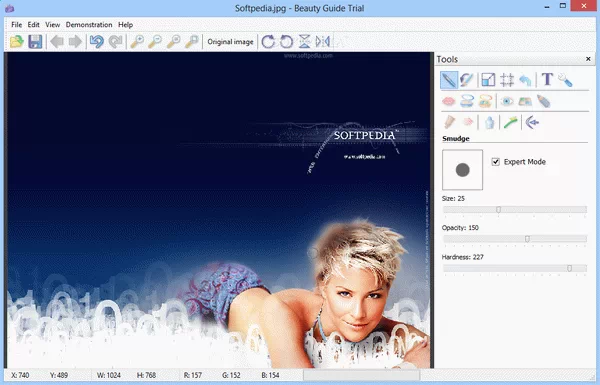Open the Help menu
The height and width of the screenshot is (385, 600).
(x=125, y=25)
